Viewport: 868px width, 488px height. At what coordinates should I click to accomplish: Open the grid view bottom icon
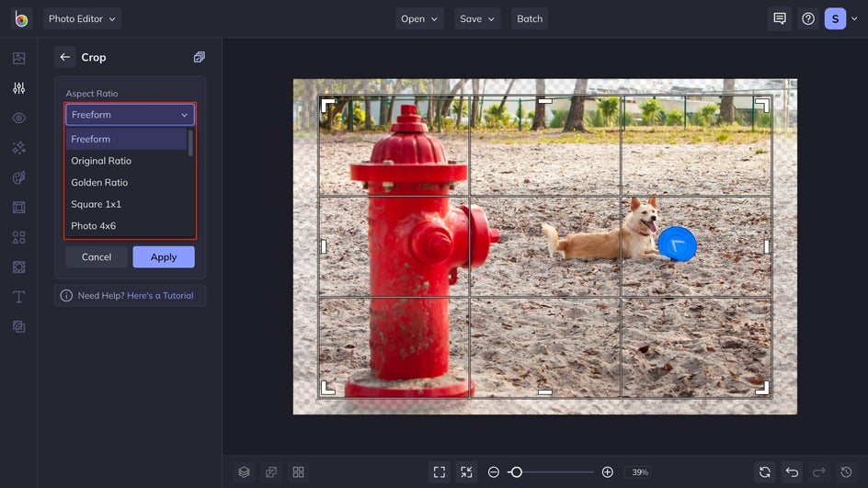click(298, 472)
